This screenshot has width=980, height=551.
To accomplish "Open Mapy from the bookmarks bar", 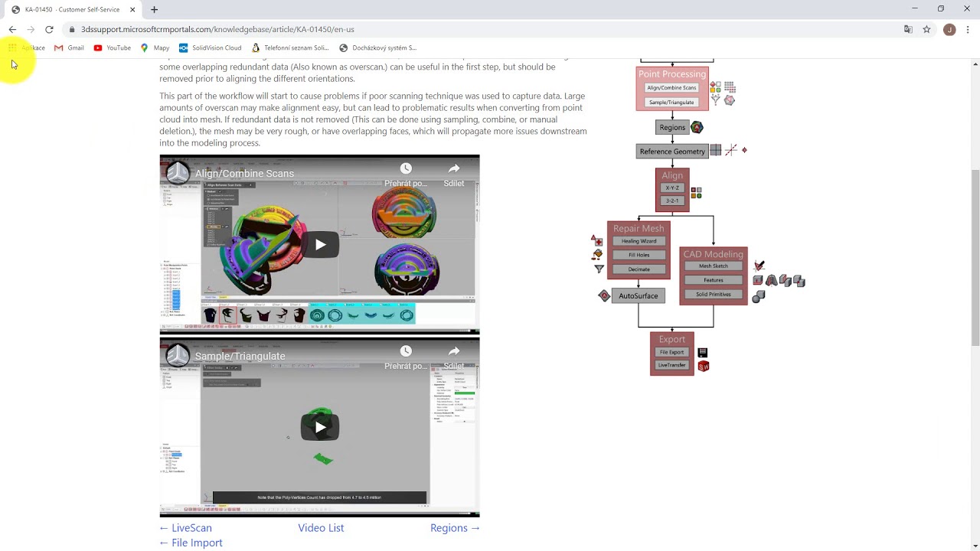I will [x=156, y=47].
